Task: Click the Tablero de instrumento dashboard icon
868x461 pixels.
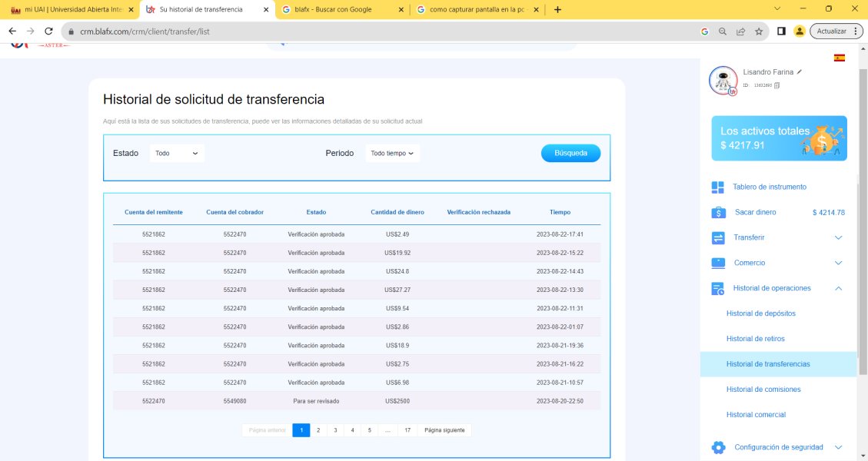Action: 718,187
